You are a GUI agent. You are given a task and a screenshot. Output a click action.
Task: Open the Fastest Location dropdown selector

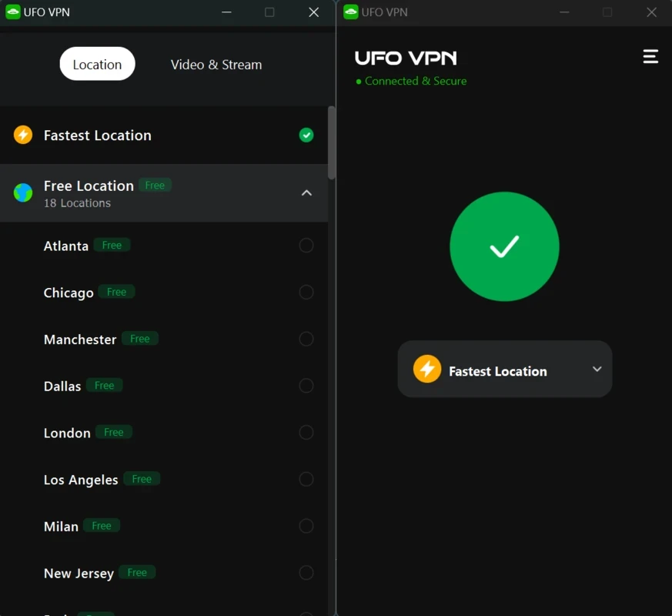click(x=505, y=369)
